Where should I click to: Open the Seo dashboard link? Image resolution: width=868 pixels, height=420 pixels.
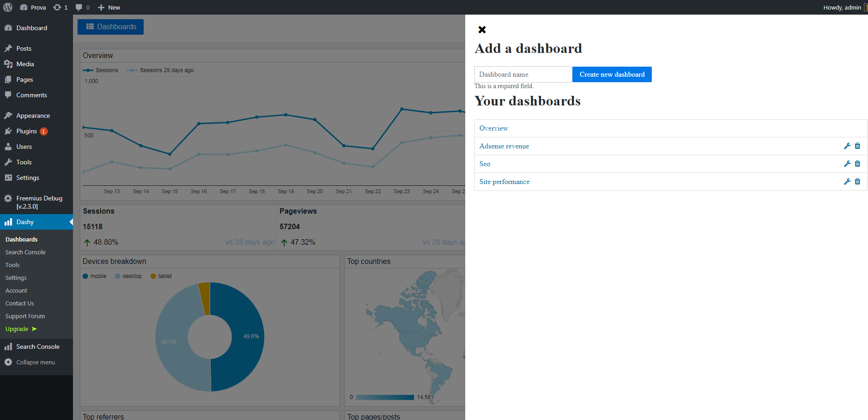[x=485, y=164]
